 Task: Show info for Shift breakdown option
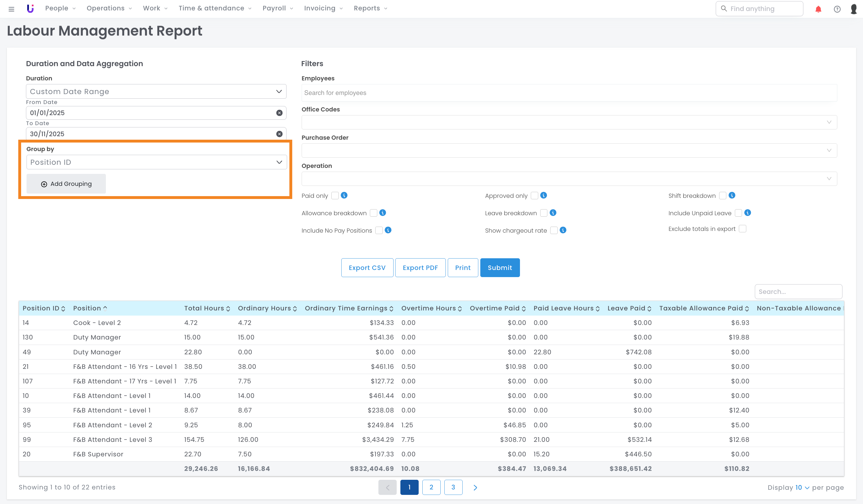[732, 195]
